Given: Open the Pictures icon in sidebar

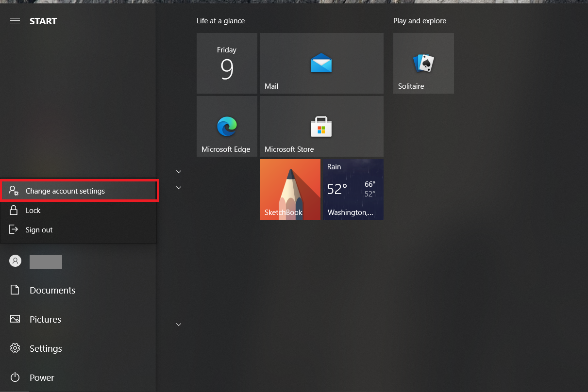Looking at the screenshot, I should click(x=15, y=319).
